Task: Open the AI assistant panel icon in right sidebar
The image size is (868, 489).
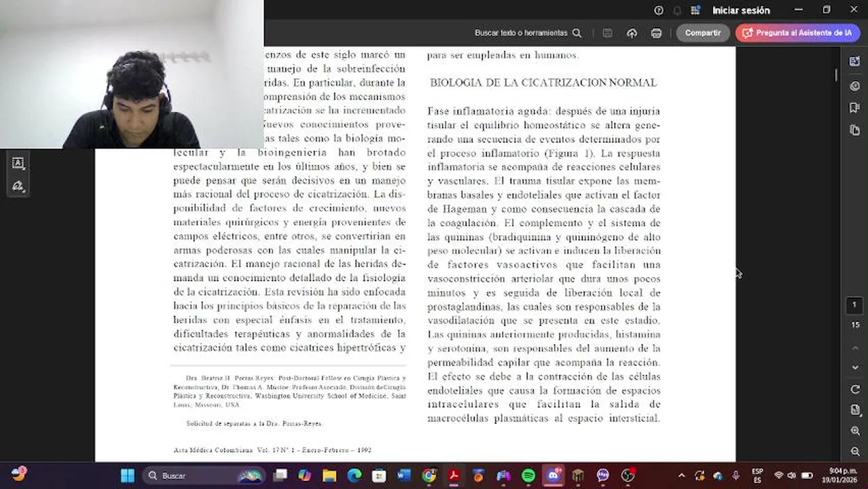Action: click(x=854, y=61)
